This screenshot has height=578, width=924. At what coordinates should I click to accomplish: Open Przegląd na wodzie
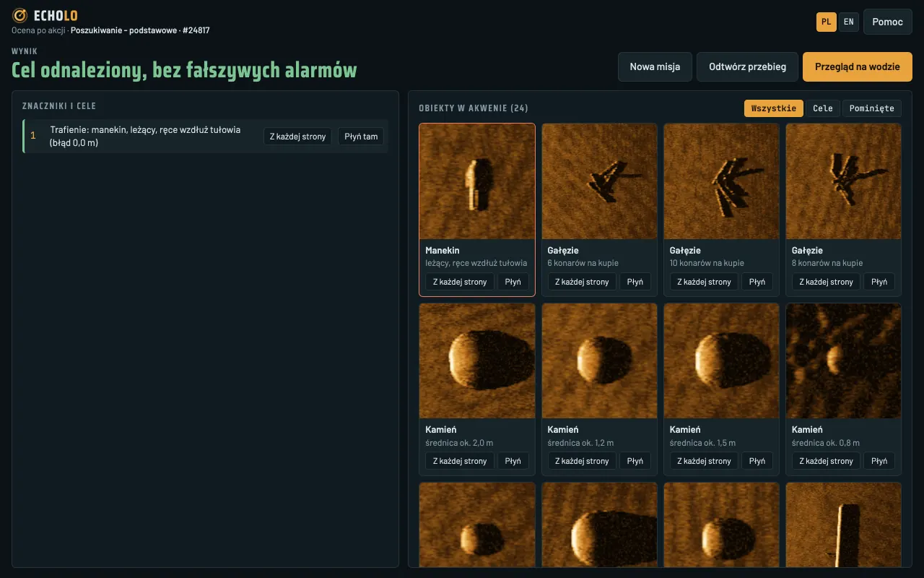(x=858, y=66)
